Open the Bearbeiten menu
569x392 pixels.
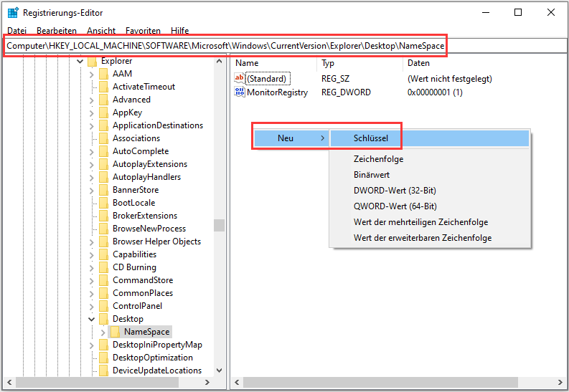pos(57,31)
